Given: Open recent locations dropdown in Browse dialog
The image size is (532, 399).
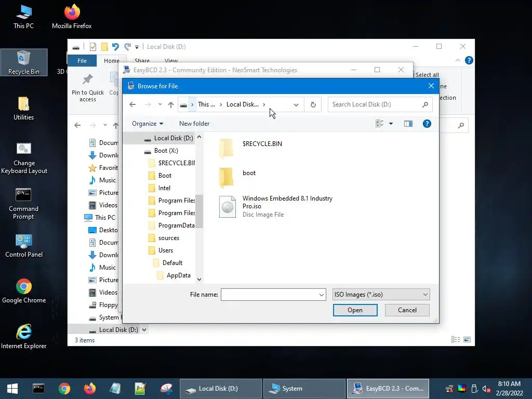Looking at the screenshot, I should (160, 104).
